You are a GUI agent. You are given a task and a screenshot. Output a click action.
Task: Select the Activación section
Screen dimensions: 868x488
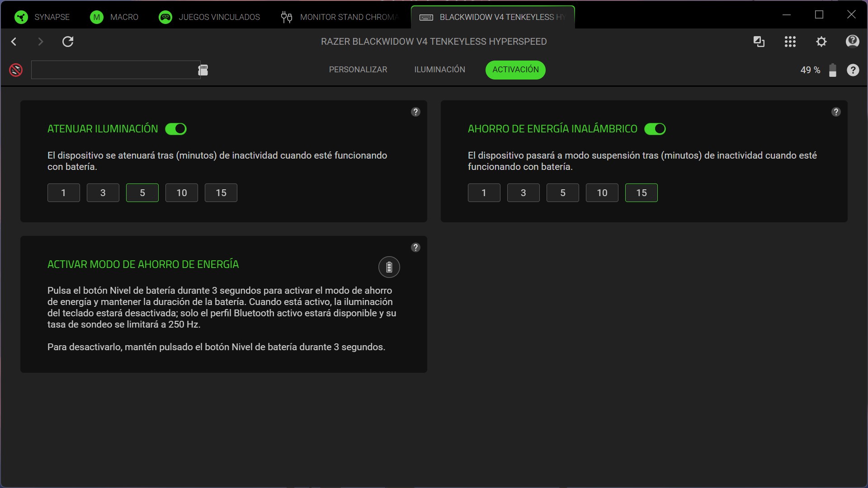[x=515, y=70]
